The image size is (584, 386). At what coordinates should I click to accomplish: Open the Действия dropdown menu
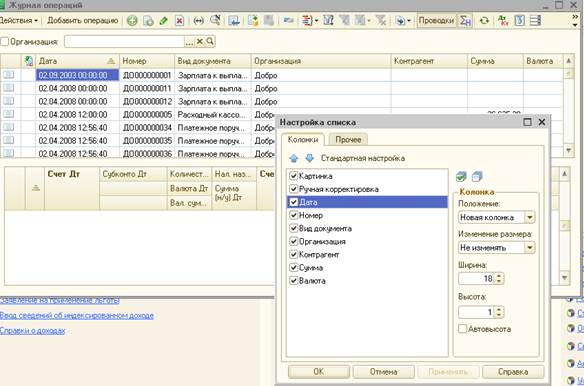point(19,20)
